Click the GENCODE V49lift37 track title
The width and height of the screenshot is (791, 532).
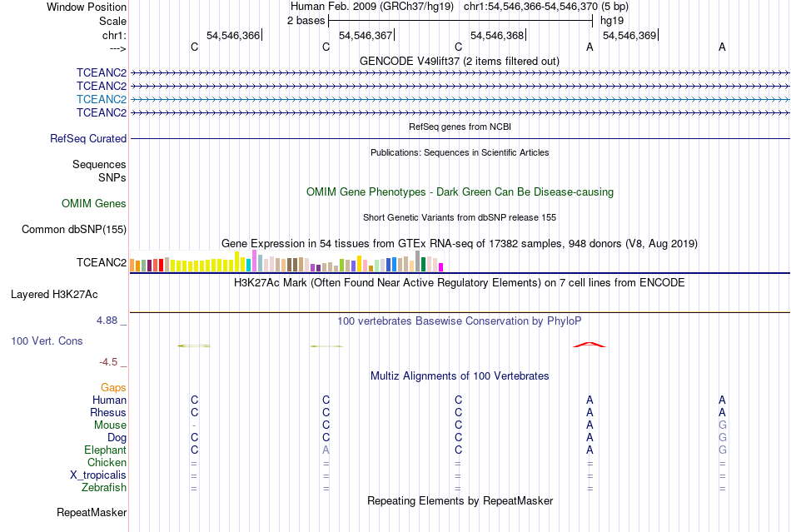[x=460, y=61]
